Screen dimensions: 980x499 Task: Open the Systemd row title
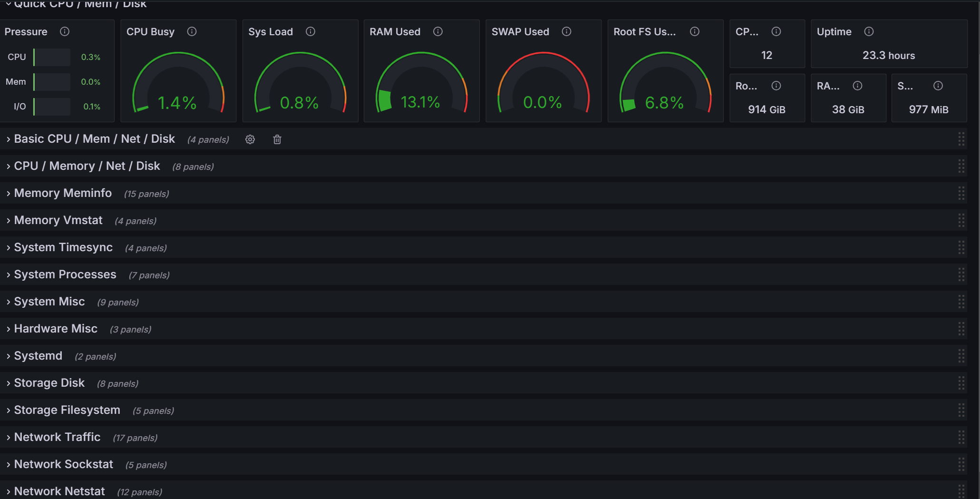coord(38,356)
